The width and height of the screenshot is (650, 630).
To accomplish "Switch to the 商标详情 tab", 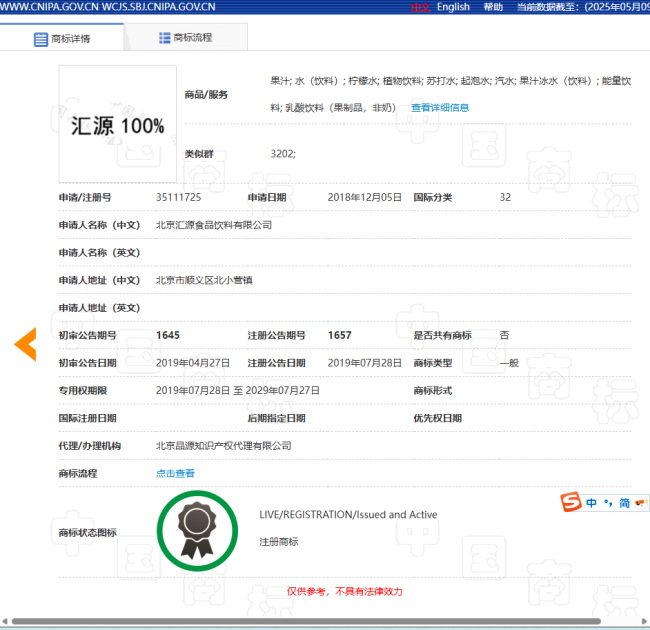I will [62, 39].
